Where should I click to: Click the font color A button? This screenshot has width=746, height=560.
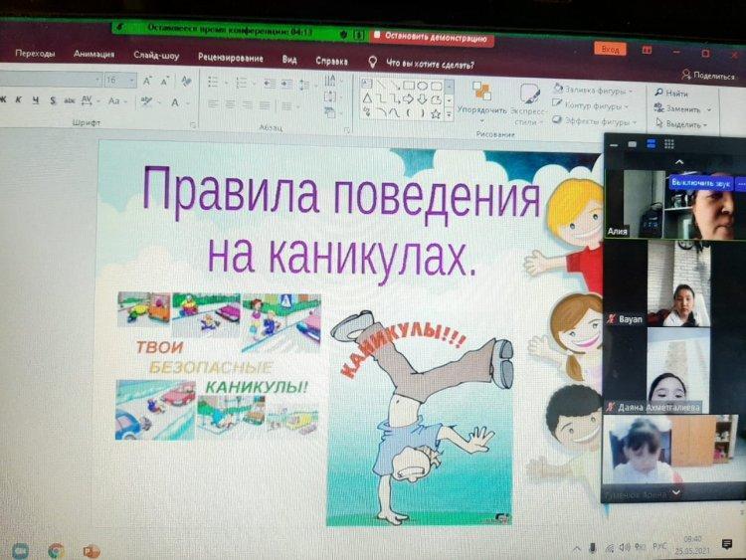click(175, 102)
